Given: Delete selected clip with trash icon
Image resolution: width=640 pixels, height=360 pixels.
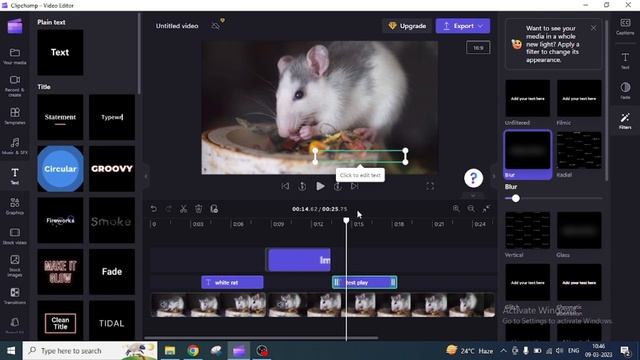Looking at the screenshot, I should click(x=198, y=209).
